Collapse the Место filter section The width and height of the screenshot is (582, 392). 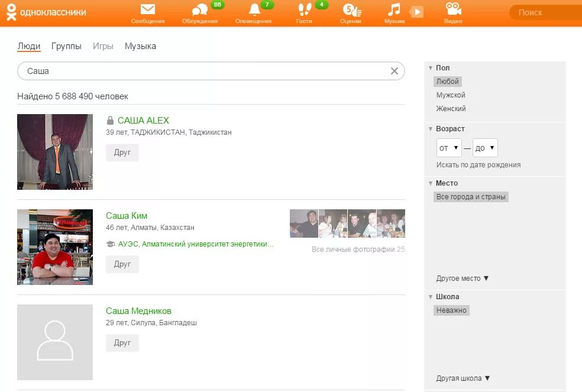(430, 183)
